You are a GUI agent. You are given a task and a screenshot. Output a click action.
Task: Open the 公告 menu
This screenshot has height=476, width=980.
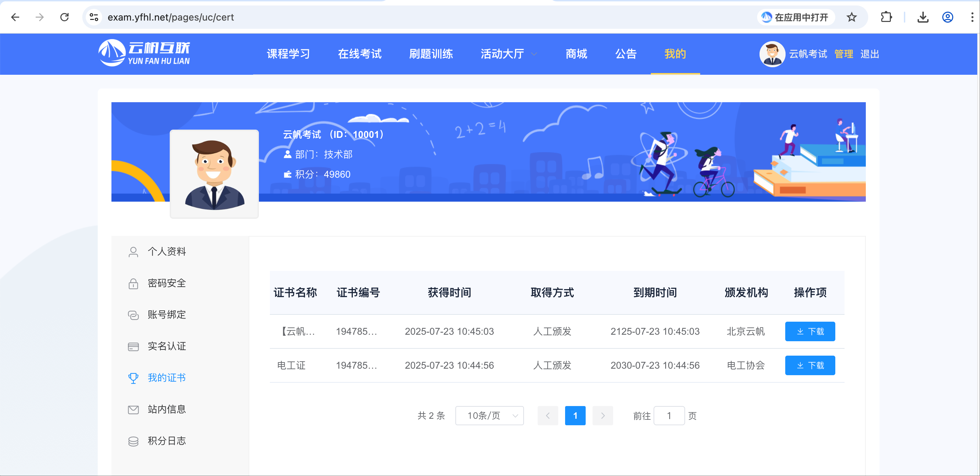click(626, 54)
